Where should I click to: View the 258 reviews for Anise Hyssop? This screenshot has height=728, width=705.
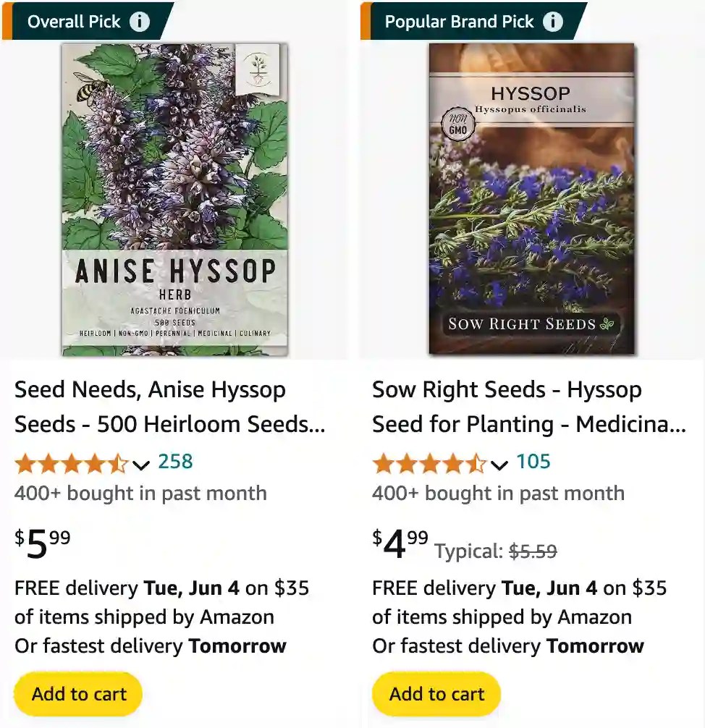click(x=175, y=462)
